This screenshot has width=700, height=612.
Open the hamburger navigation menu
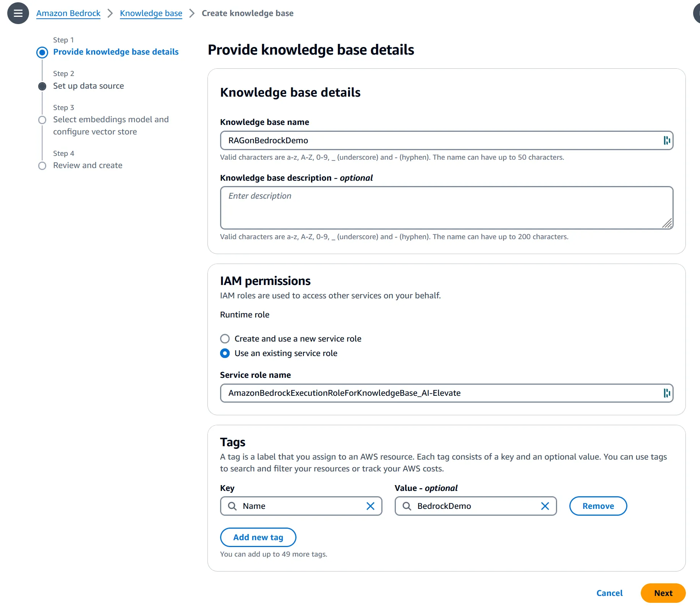pyautogui.click(x=18, y=13)
